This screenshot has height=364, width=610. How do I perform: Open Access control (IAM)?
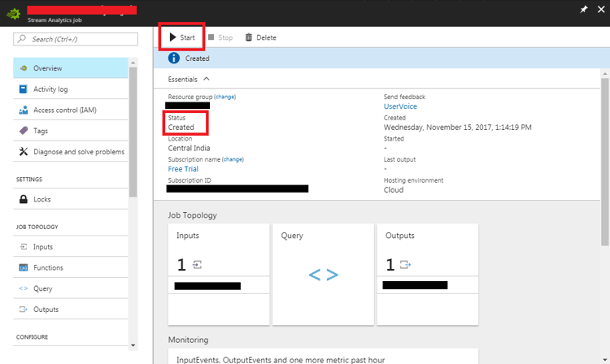[x=71, y=110]
